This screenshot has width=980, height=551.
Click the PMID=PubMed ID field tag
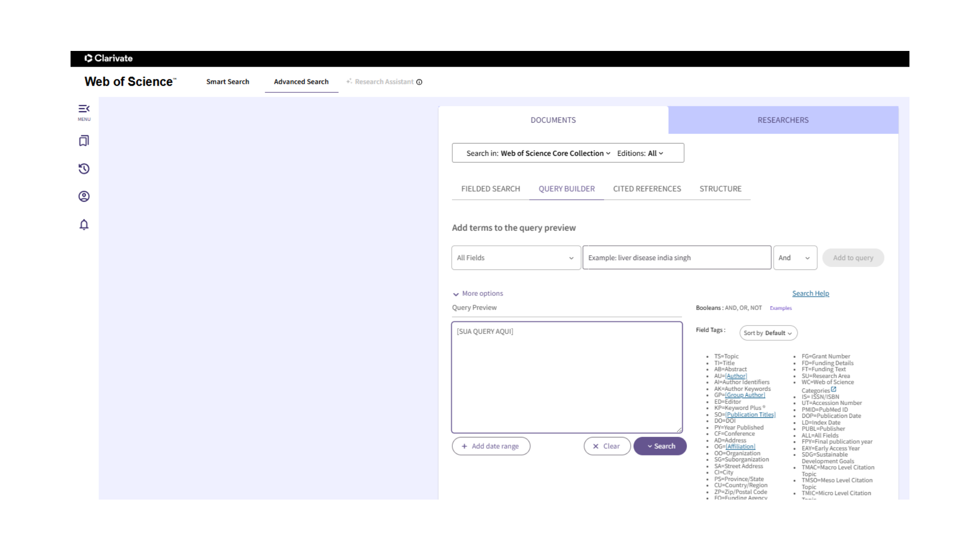pos(825,409)
